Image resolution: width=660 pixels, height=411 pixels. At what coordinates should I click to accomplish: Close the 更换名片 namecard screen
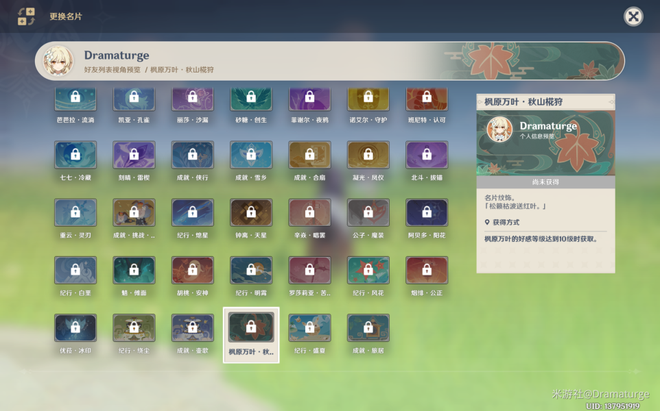[x=633, y=16]
